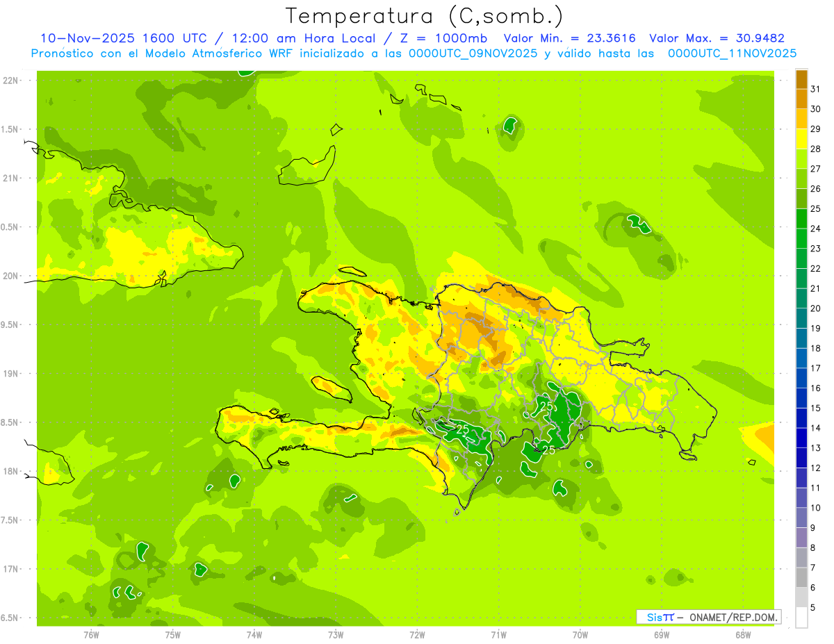The height and width of the screenshot is (644, 834).
Task: Click the color scale value 23
Action: [x=815, y=249]
